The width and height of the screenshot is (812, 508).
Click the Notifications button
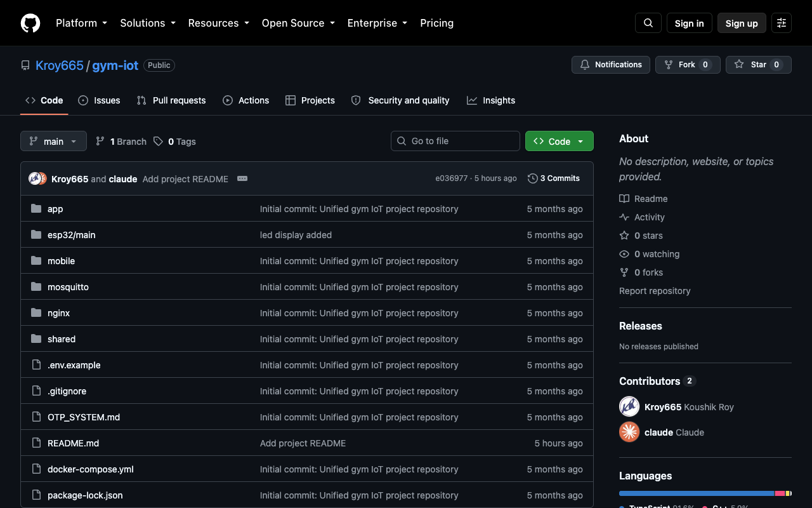pos(611,65)
